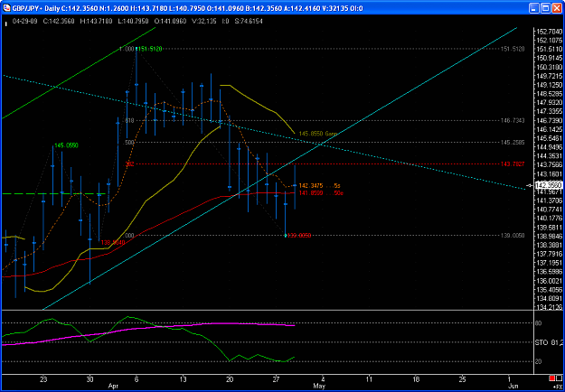Click the .000 Fibonacci ratio label
Screen dimensions: 565x392
[x=129, y=236]
